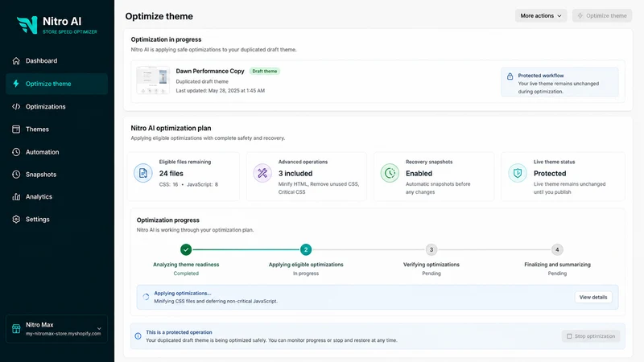
Task: Open Settings from the sidebar
Action: 56,219
